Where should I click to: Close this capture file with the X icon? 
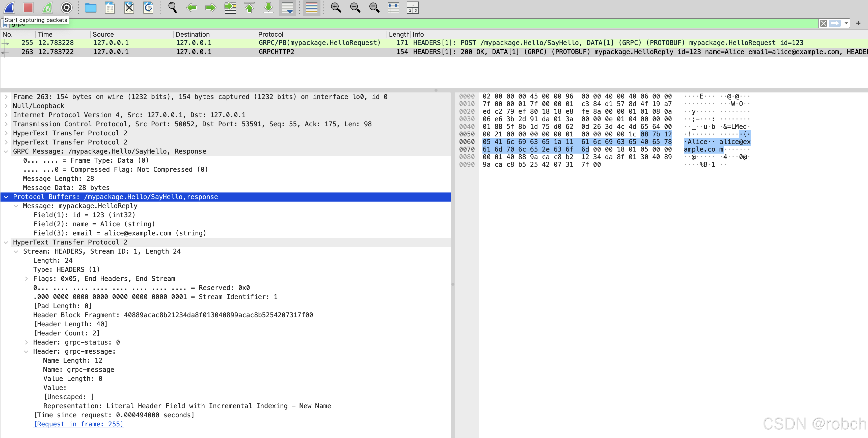coord(129,7)
